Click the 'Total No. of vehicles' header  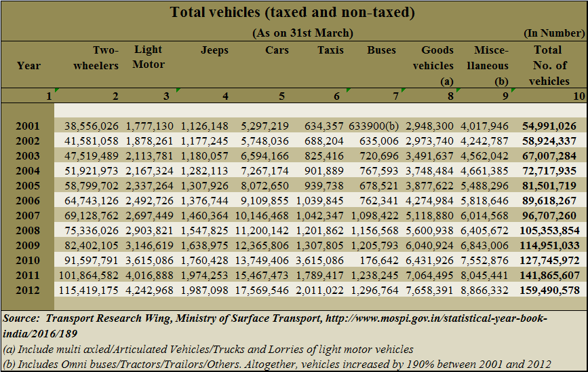coord(549,65)
